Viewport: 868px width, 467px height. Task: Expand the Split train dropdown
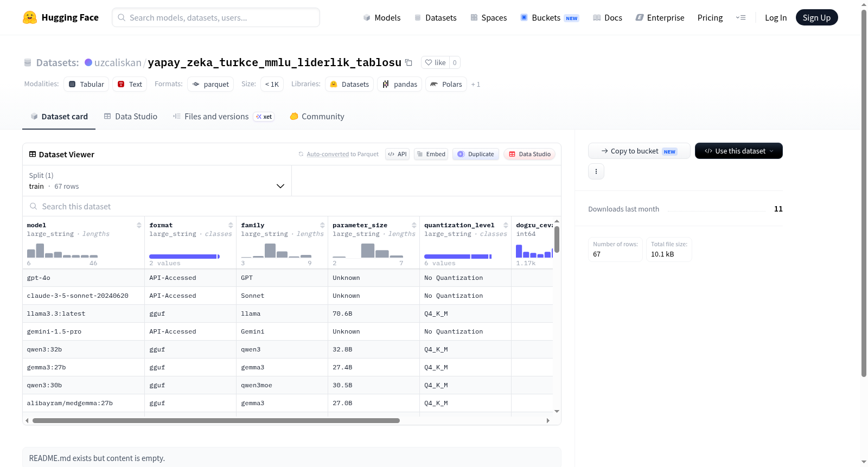click(157, 181)
